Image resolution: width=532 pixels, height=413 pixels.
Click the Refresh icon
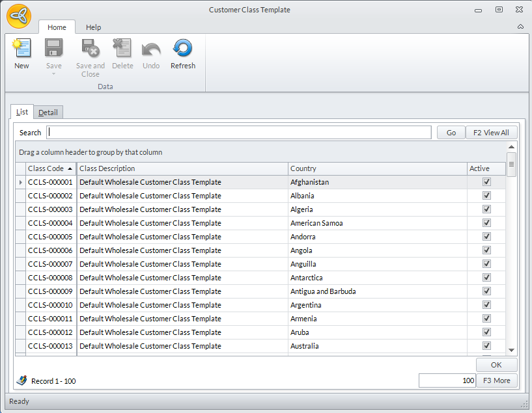(x=182, y=49)
